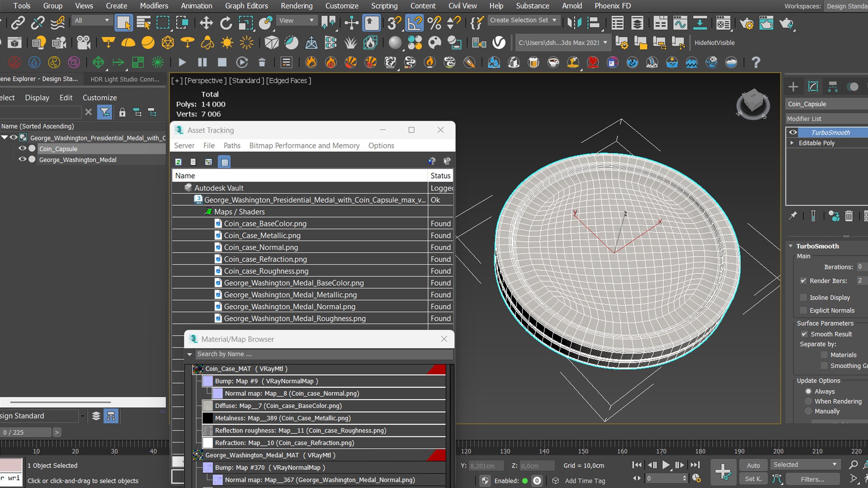The width and height of the screenshot is (868, 488).
Task: Expand the Editable Poly modifier entry
Action: [792, 143]
